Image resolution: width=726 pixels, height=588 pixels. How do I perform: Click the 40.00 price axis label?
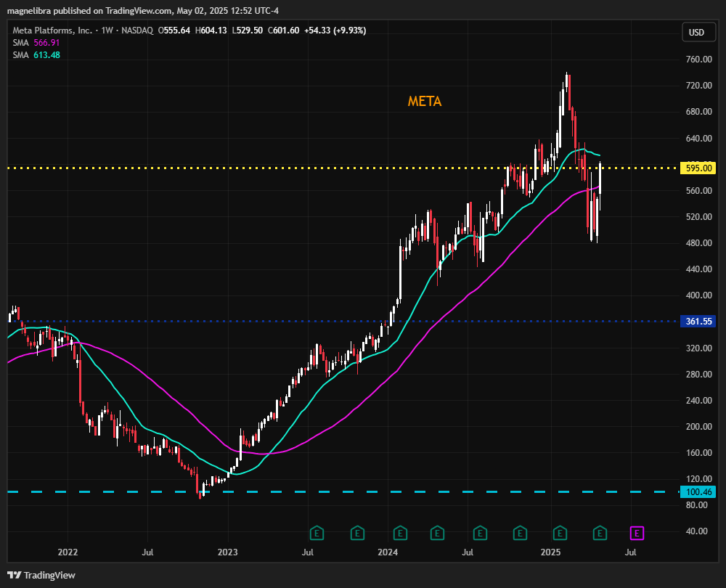click(x=697, y=531)
